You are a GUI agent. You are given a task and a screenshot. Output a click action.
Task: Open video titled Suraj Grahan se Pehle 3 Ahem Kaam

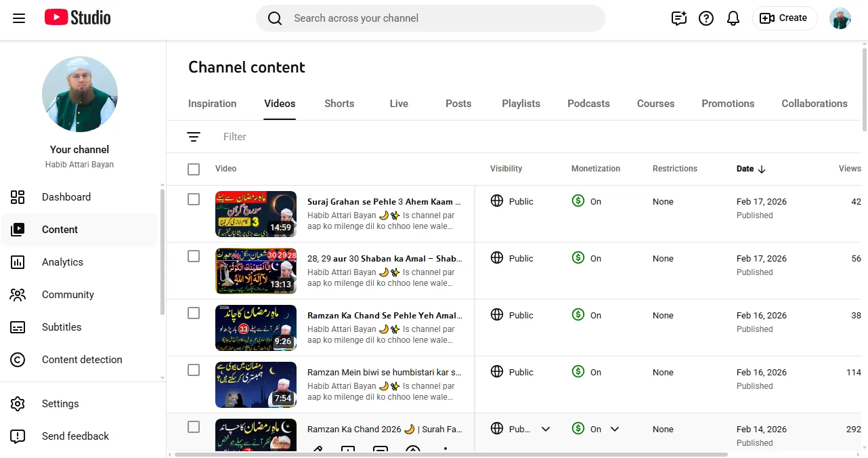point(385,202)
